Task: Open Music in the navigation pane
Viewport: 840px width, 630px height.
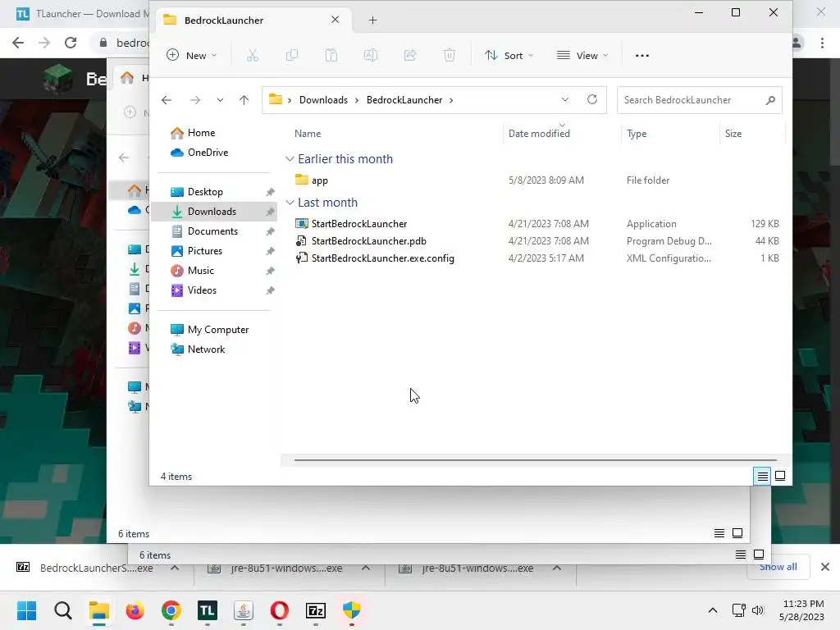Action: 200,271
